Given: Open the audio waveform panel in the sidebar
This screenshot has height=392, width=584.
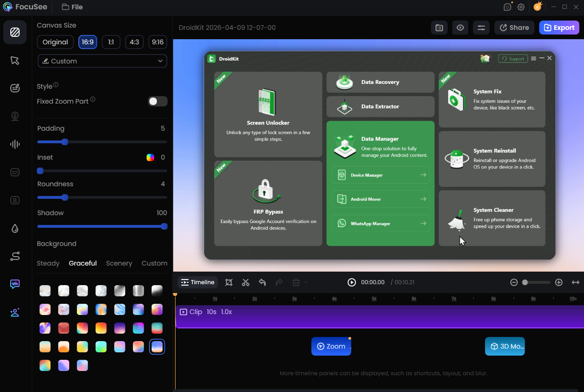Looking at the screenshot, I should 14,144.
